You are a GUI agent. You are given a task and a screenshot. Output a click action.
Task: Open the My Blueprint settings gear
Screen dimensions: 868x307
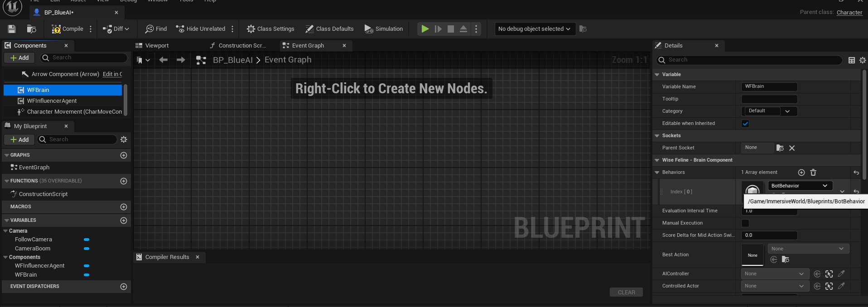tap(124, 139)
